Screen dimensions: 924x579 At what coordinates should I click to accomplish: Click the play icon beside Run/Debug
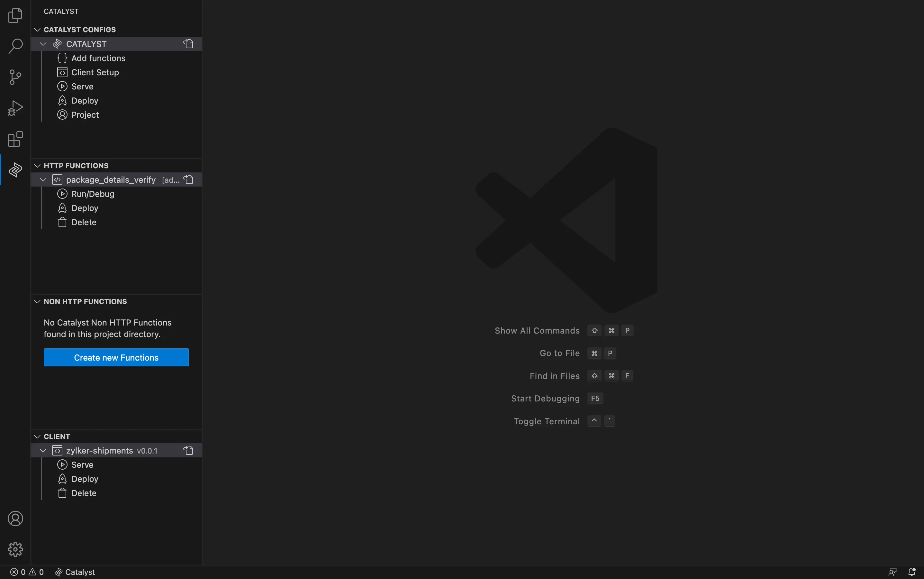[62, 194]
